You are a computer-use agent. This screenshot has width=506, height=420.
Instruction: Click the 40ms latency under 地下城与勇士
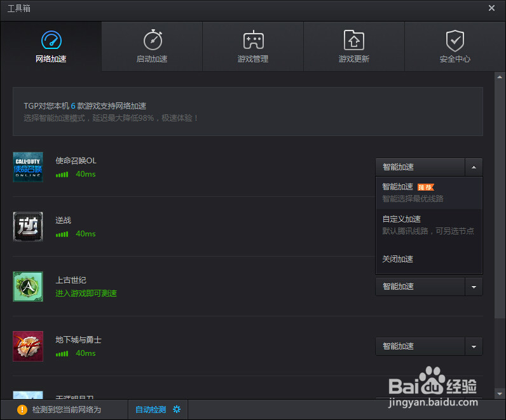[x=86, y=353]
